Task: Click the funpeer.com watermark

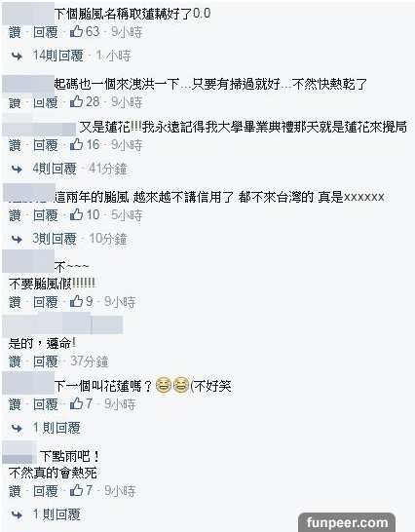Action: [x=347, y=522]
